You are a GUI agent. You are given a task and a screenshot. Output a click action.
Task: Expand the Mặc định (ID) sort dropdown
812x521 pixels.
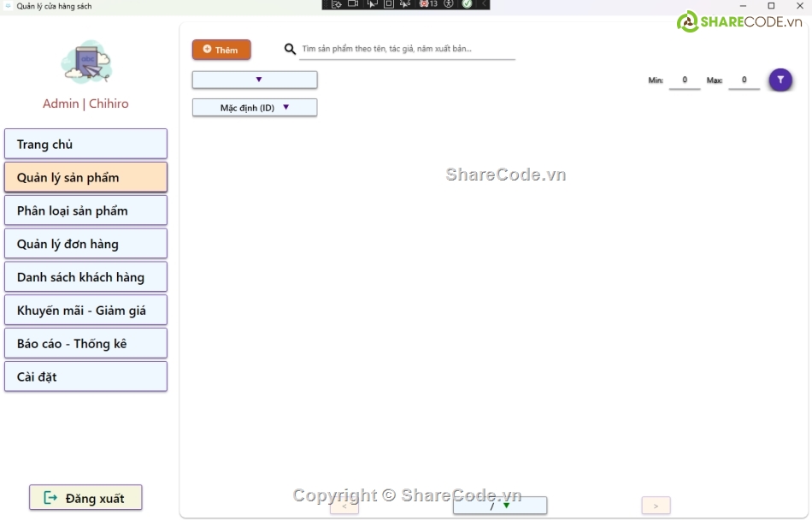coord(255,108)
